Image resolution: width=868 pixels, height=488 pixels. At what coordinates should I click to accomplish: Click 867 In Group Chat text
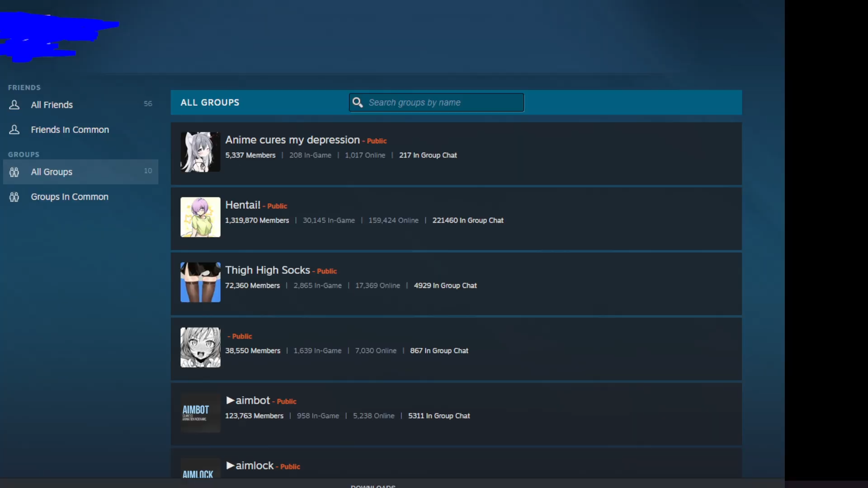(x=439, y=351)
